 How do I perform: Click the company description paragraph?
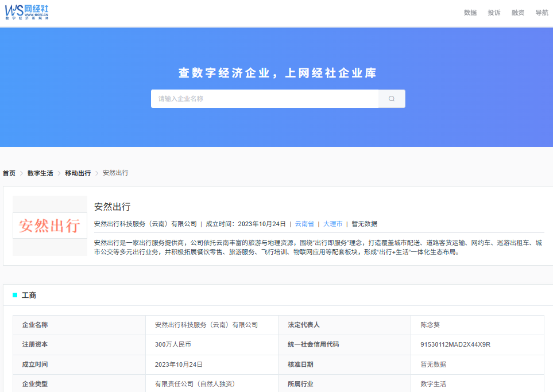[x=318, y=247]
